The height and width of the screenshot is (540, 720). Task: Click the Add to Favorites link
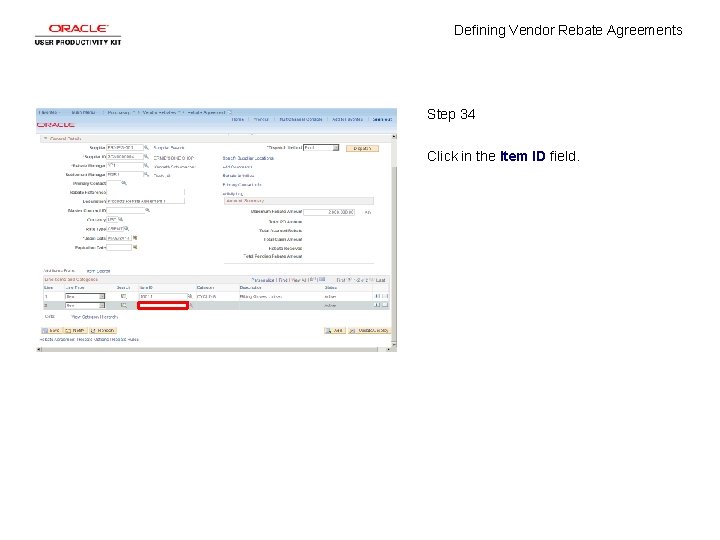point(348,119)
